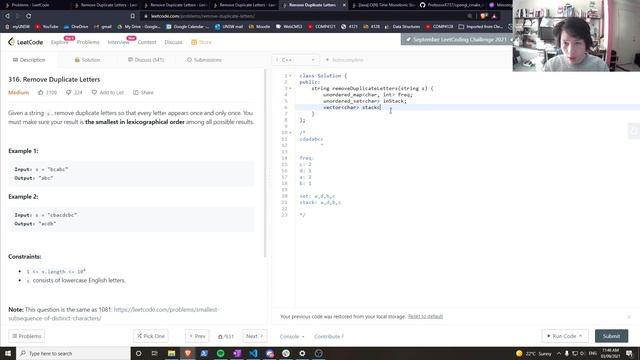Expand Run Code options arrow
640x360 pixels.
tap(580, 336)
